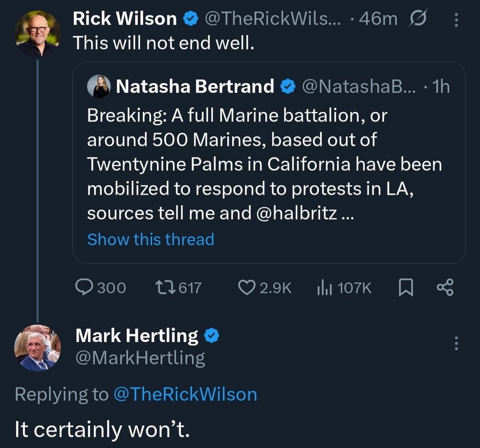Click the "Show this thread" link
The height and width of the screenshot is (448, 480).
150,239
